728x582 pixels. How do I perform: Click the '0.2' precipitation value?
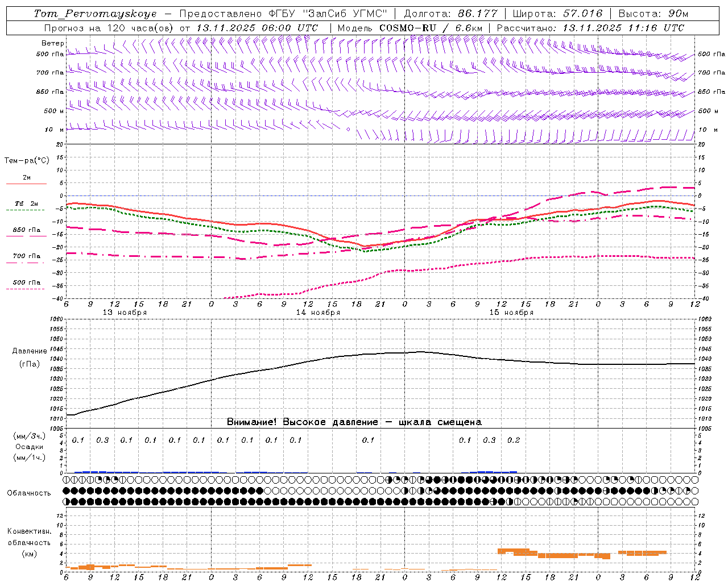click(514, 440)
